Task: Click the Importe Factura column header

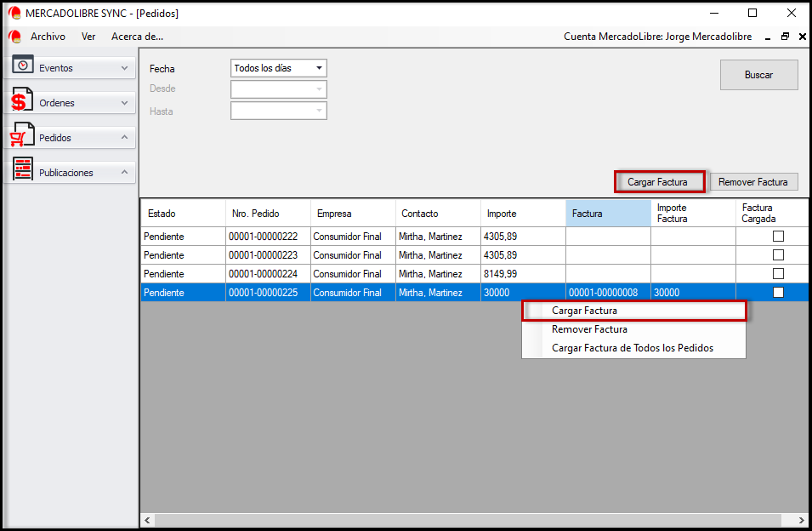Action: [693, 214]
